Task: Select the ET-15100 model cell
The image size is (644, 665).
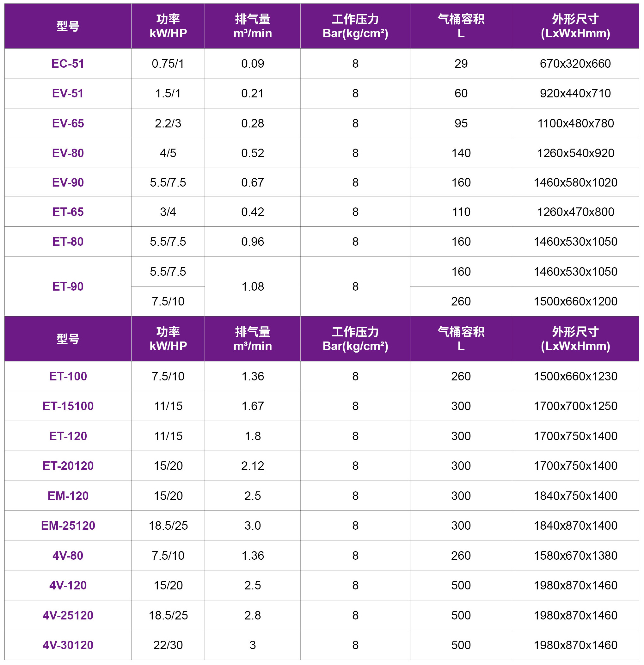Action: coord(68,406)
